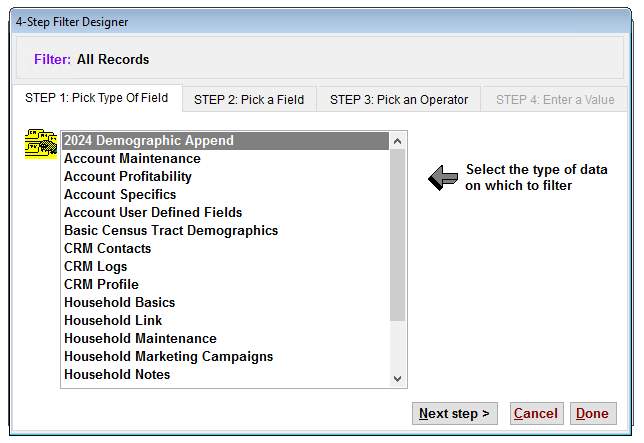Pick Basic Census Tract Demographics

coord(225,230)
